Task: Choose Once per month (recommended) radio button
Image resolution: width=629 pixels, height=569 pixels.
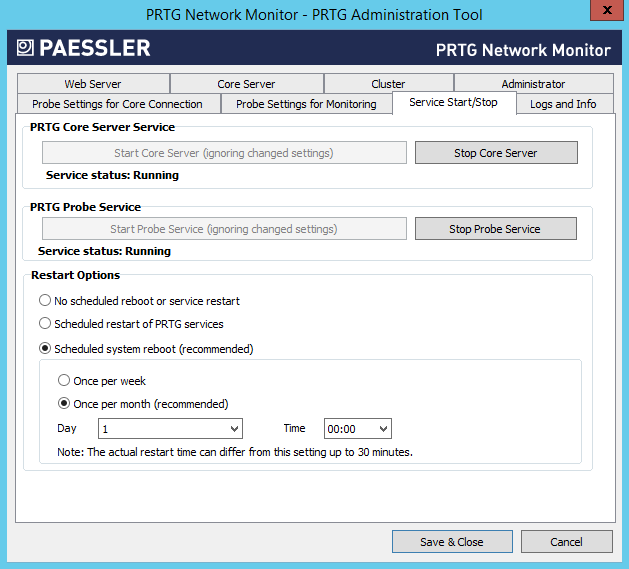Action: click(x=64, y=404)
